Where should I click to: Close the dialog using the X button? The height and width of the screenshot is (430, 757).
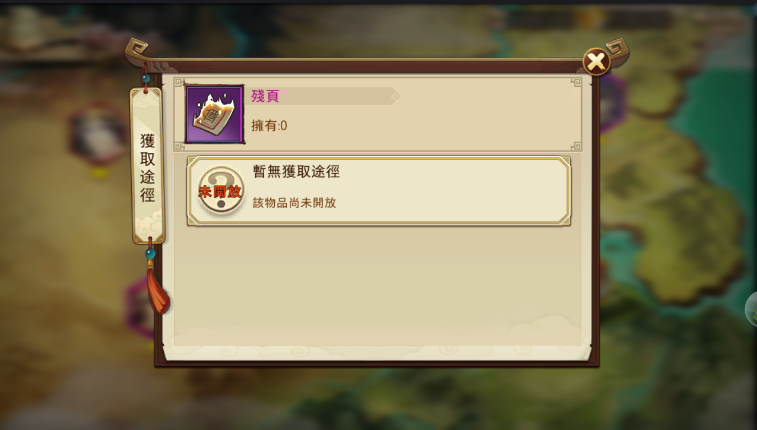[596, 62]
